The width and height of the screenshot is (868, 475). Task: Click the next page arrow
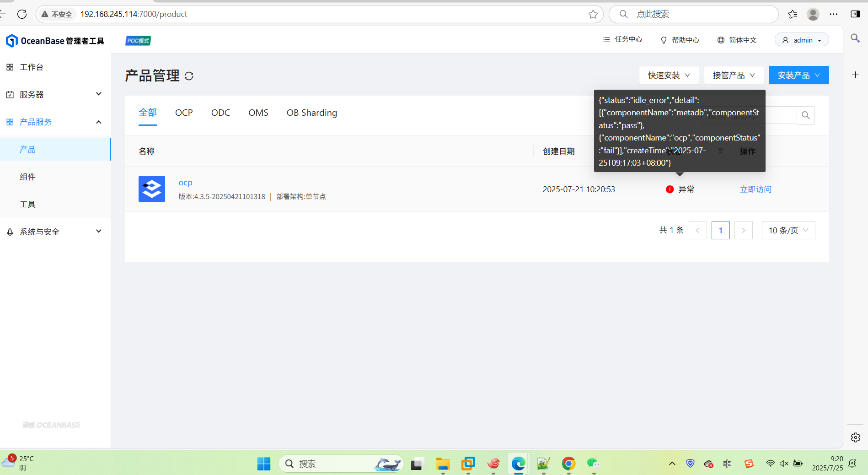[743, 230]
